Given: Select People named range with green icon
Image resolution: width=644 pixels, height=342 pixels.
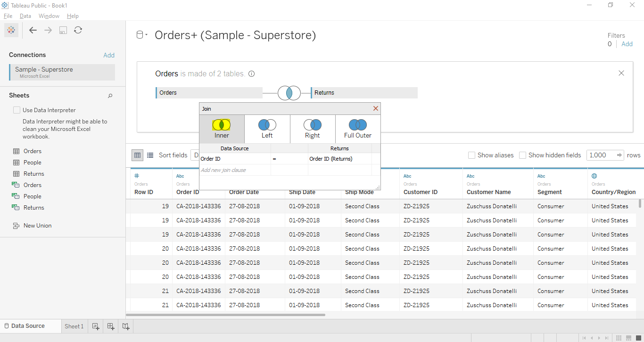Looking at the screenshot, I should tap(33, 196).
